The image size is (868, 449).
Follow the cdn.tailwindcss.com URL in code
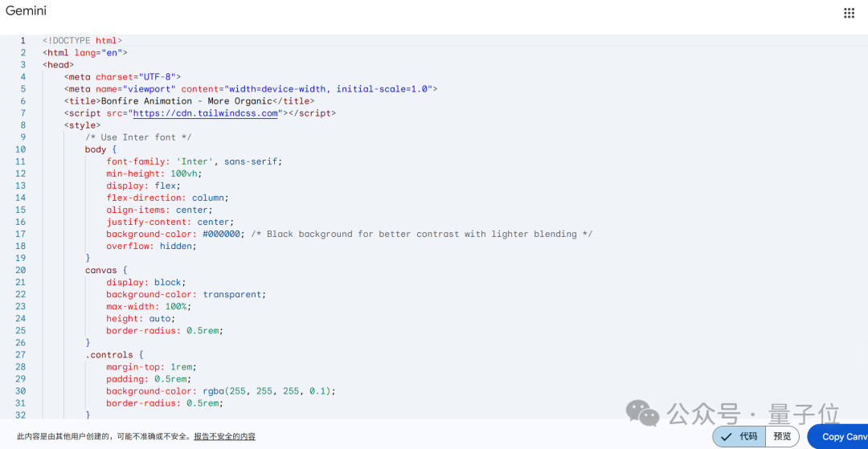(205, 113)
